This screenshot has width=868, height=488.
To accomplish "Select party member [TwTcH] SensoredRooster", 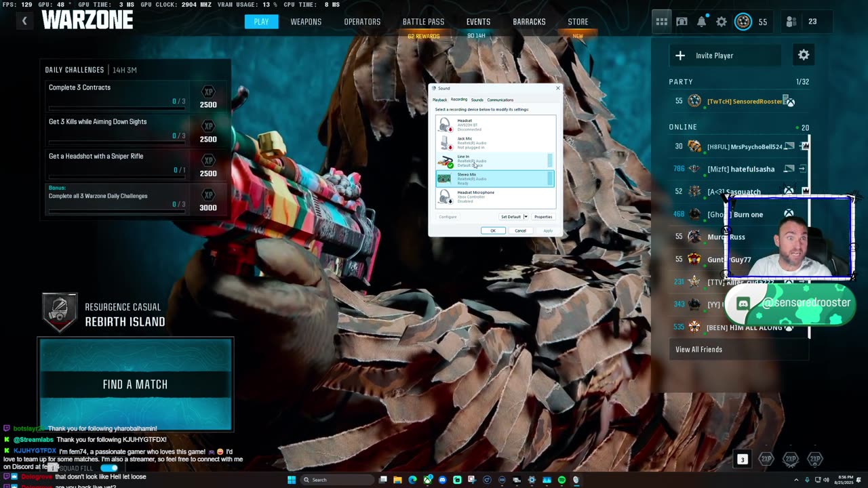I will coord(738,101).
